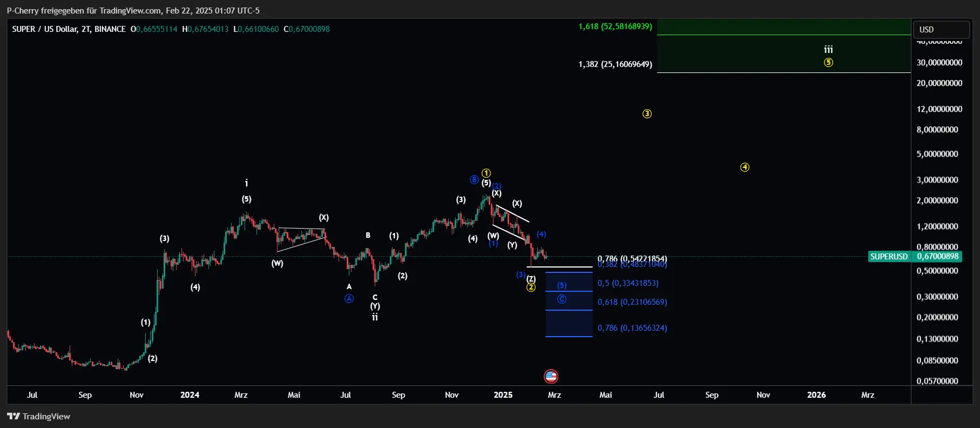Click the yellow circled 4 wave label
Screen dimensions: 980x428
[745, 167]
